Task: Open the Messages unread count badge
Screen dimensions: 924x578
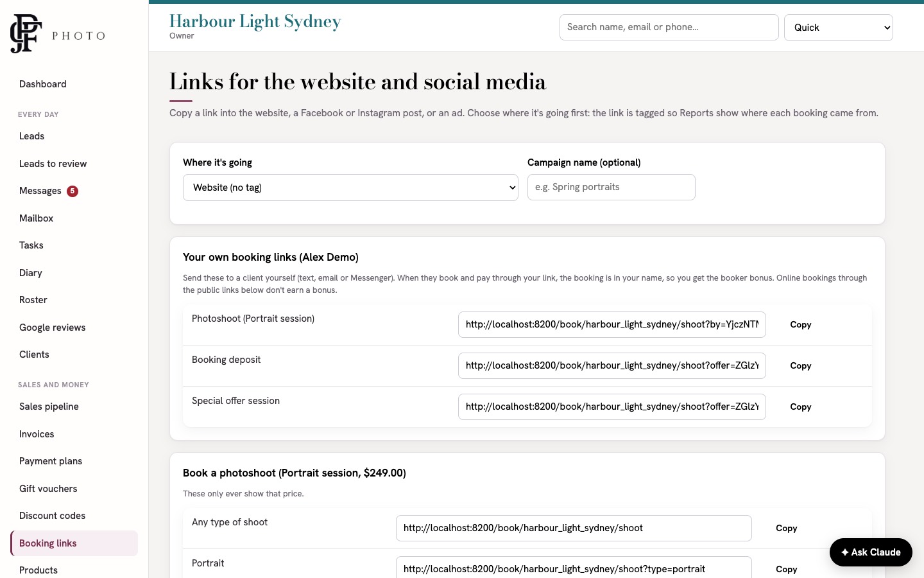Action: (x=73, y=191)
